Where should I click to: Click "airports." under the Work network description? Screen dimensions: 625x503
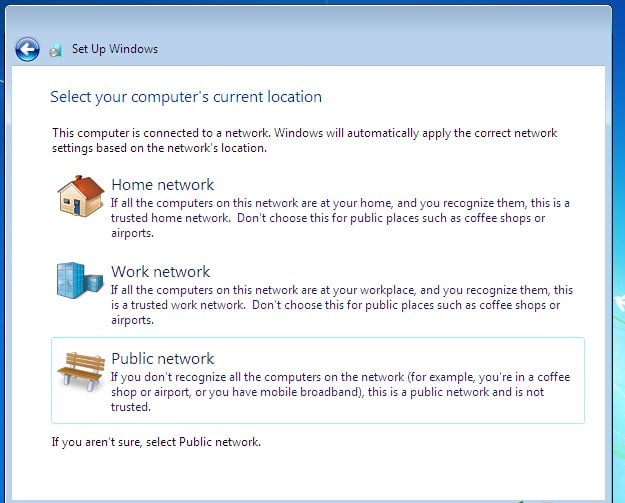click(132, 320)
